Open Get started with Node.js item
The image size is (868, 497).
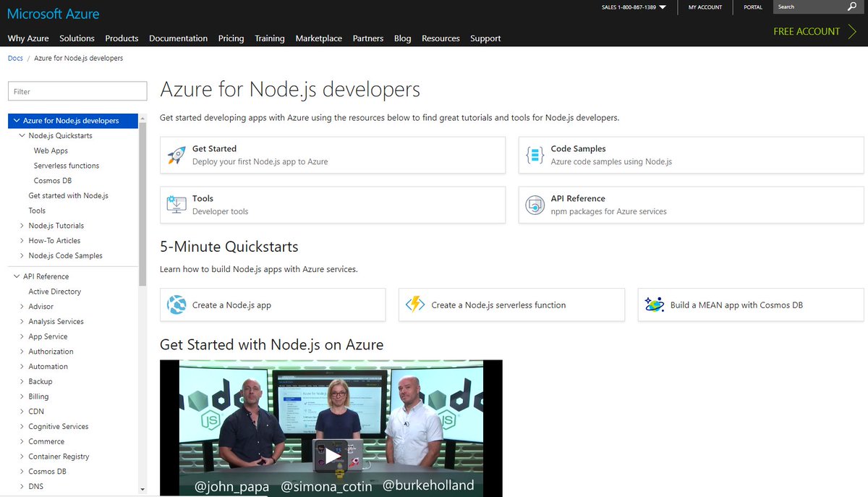point(69,195)
